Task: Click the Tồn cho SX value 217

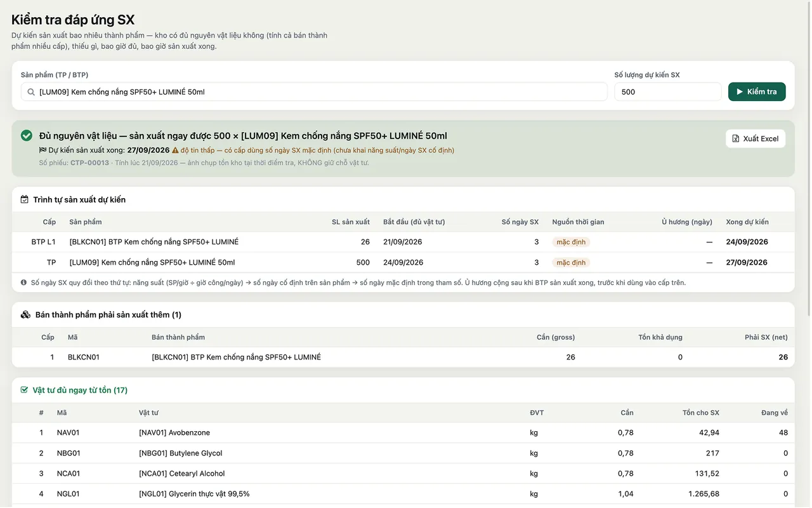Action: pos(712,453)
